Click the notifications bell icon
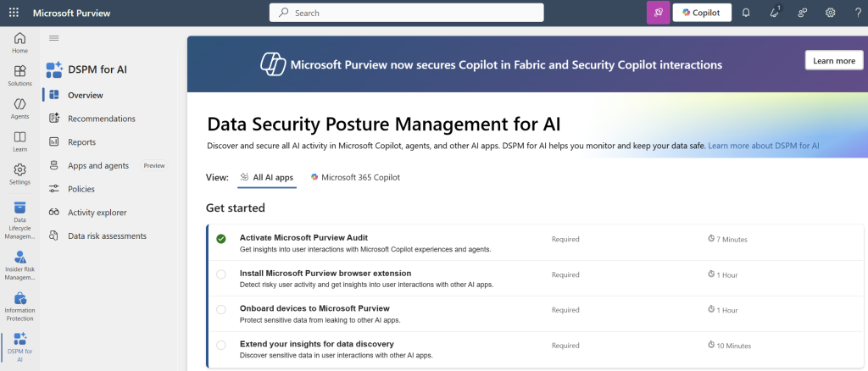Image resolution: width=868 pixels, height=371 pixels. pos(746,13)
